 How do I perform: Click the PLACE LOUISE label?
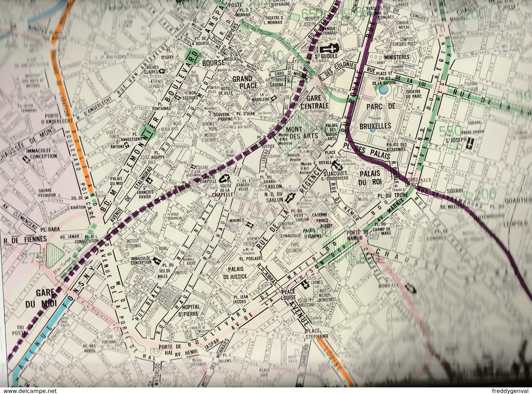pos(288,294)
